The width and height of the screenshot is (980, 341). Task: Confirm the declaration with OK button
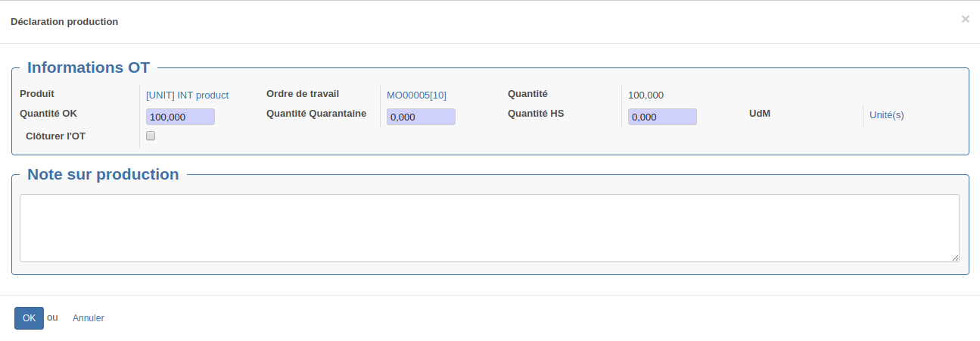coord(29,318)
